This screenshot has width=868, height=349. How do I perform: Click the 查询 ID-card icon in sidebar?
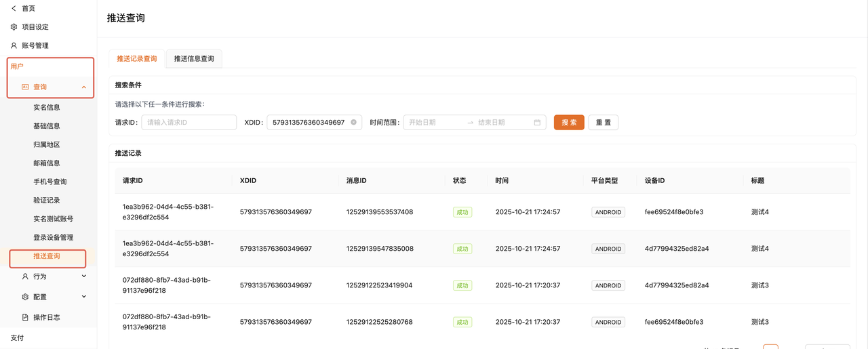(25, 87)
